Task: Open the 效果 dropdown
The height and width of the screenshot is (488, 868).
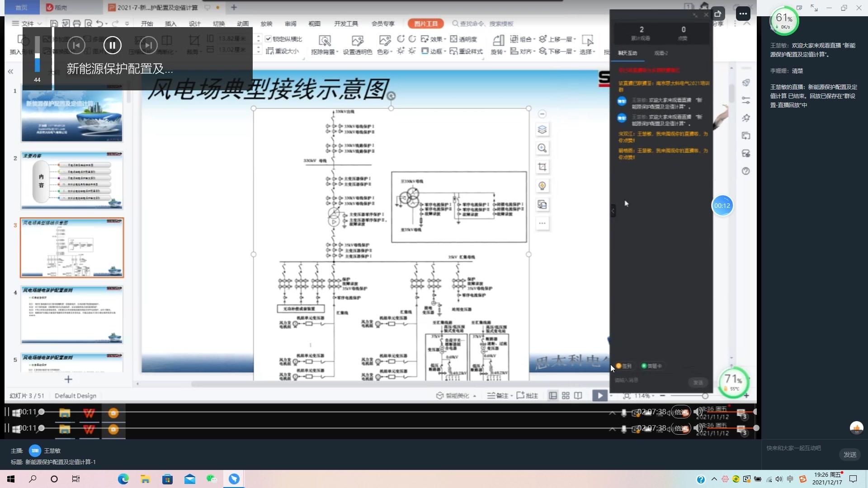Action: [x=434, y=39]
